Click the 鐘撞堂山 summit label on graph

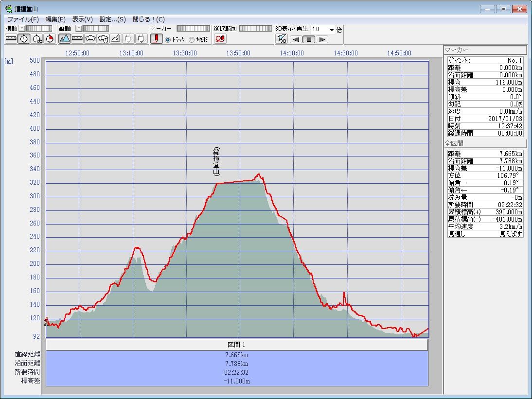coord(216,161)
